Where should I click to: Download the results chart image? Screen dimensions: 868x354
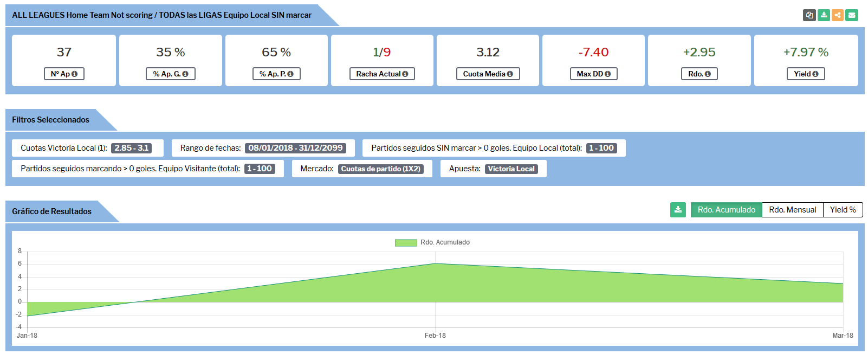(x=678, y=210)
